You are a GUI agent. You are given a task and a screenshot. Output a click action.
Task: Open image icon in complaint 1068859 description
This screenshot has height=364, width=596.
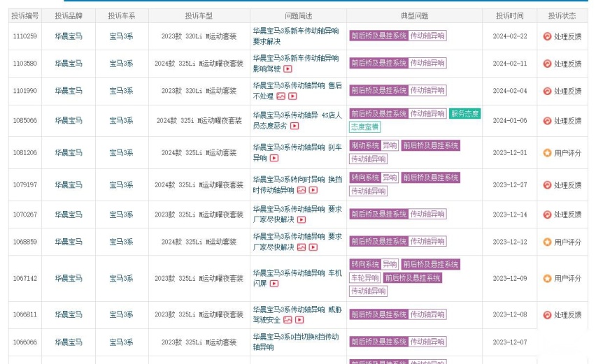[x=301, y=247]
